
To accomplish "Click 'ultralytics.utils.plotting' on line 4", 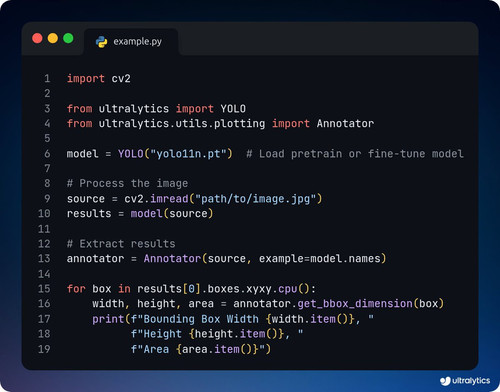I will click(182, 124).
